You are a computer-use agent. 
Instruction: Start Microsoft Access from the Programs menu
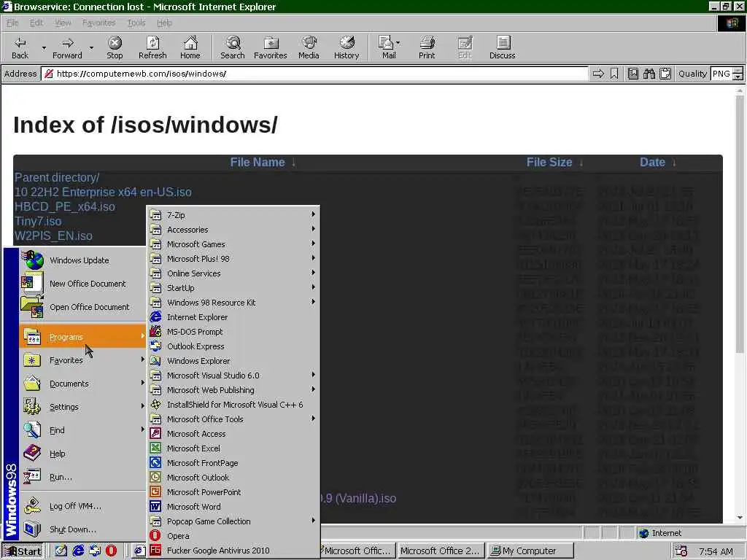pyautogui.click(x=233, y=434)
